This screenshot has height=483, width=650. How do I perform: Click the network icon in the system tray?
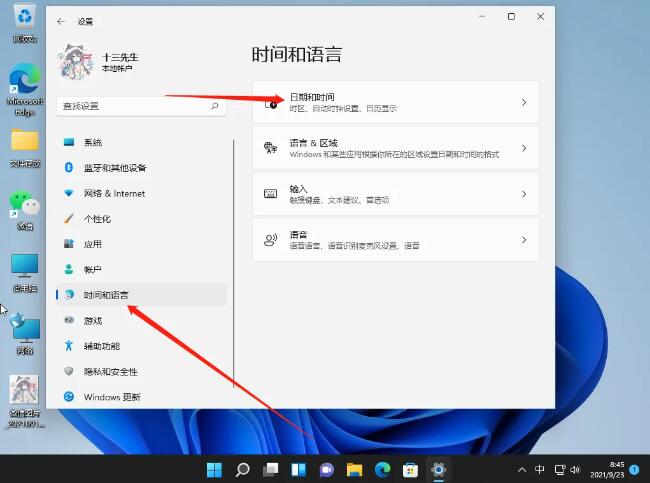[560, 470]
